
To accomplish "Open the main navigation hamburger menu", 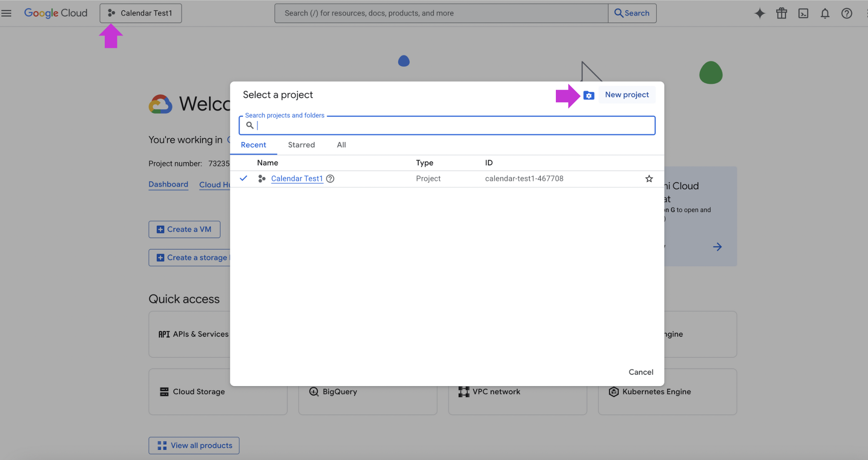I will tap(6, 13).
